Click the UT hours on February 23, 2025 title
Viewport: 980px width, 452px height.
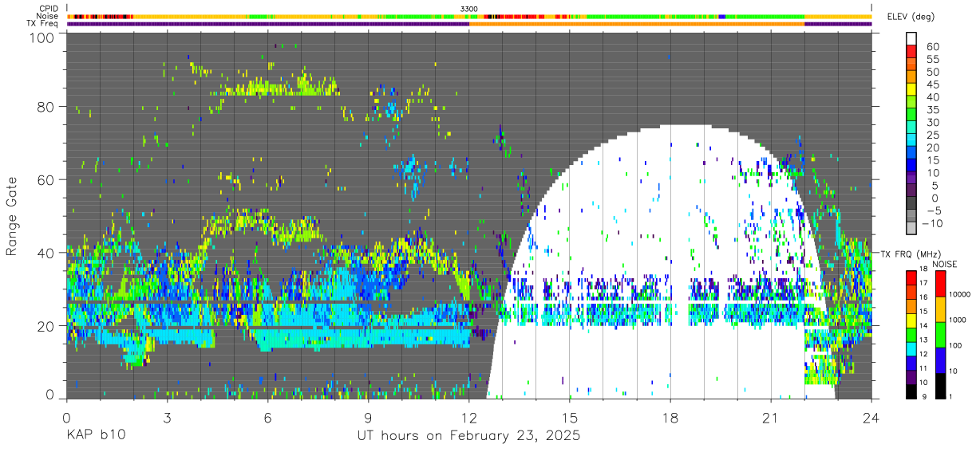click(x=468, y=436)
